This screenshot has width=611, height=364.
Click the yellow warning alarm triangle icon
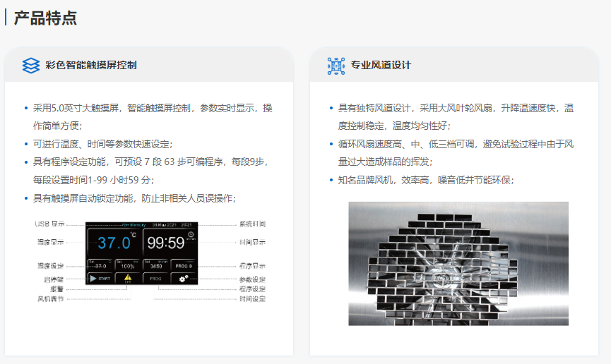pos(128,279)
